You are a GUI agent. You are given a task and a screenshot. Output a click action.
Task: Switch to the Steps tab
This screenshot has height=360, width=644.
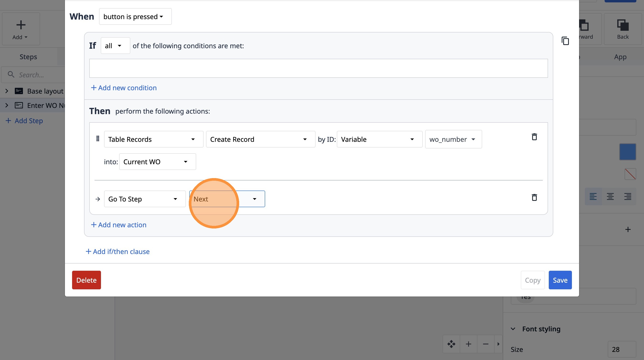coord(28,57)
